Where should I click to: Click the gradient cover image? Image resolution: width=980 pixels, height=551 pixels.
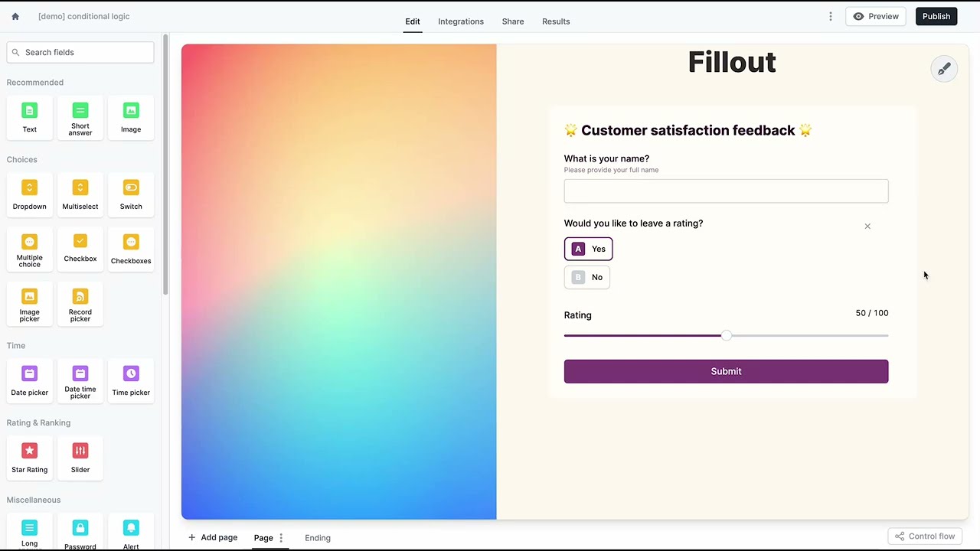[x=339, y=282]
